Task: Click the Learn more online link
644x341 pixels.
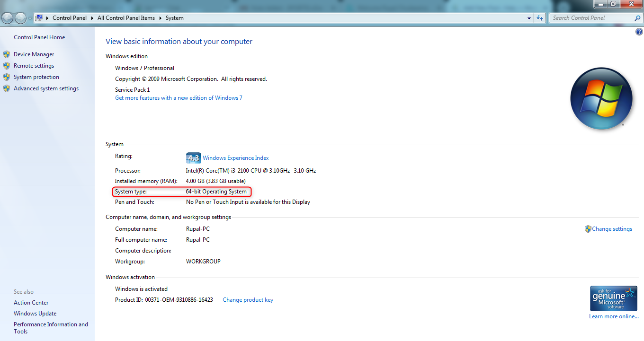Action: click(x=614, y=316)
